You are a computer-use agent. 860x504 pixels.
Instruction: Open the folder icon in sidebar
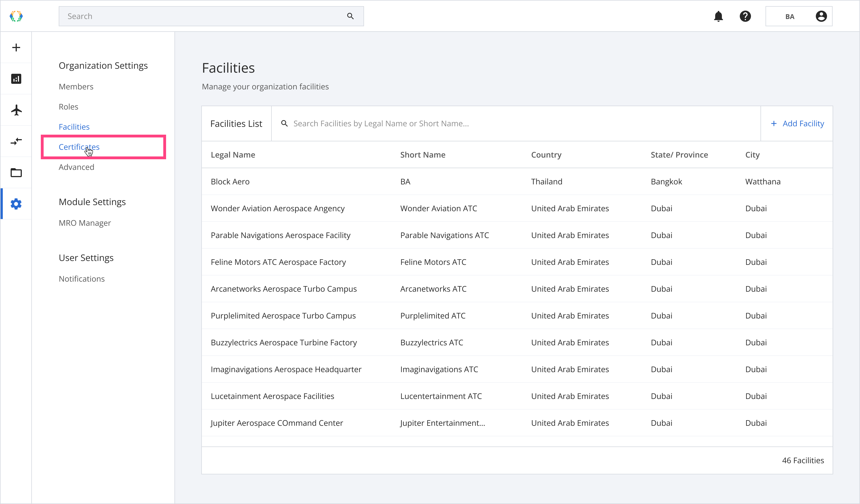tap(16, 173)
